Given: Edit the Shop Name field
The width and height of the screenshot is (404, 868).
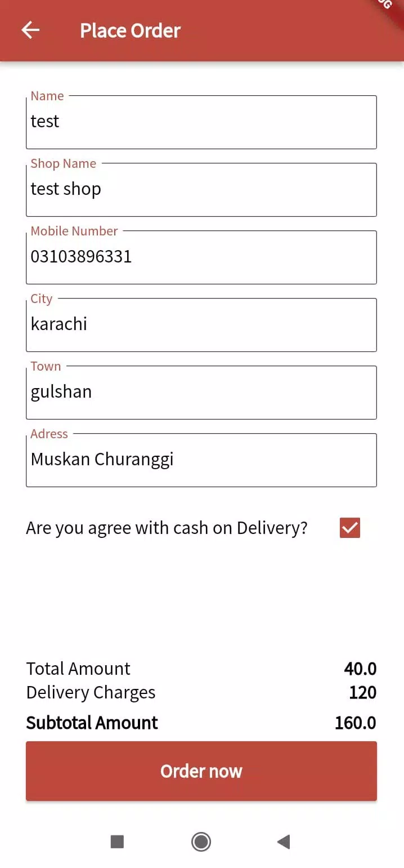Looking at the screenshot, I should [201, 189].
